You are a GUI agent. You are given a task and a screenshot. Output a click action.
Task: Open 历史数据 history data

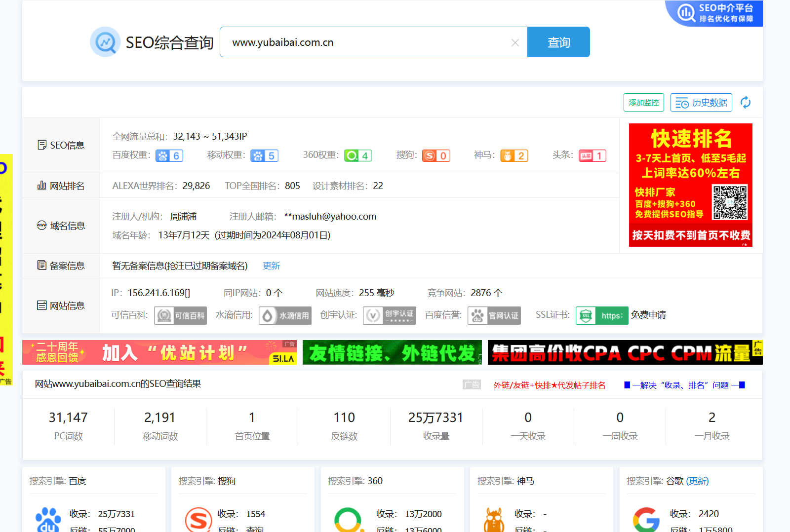tap(701, 103)
